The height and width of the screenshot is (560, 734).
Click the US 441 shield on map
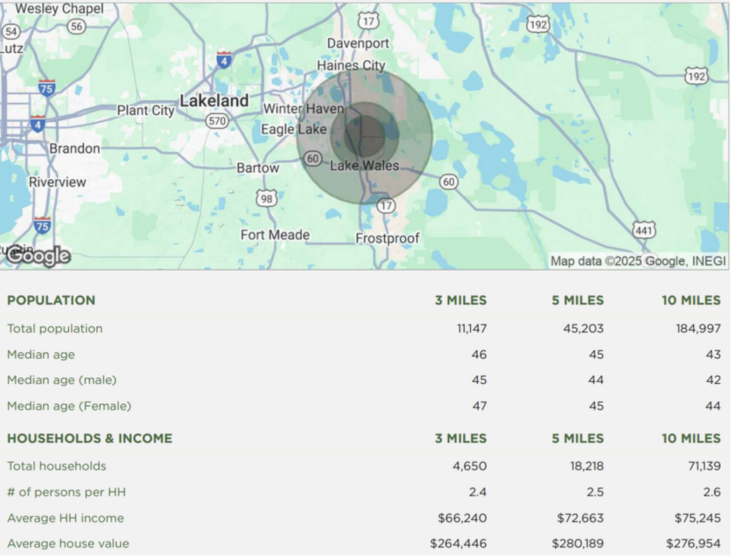pyautogui.click(x=644, y=230)
